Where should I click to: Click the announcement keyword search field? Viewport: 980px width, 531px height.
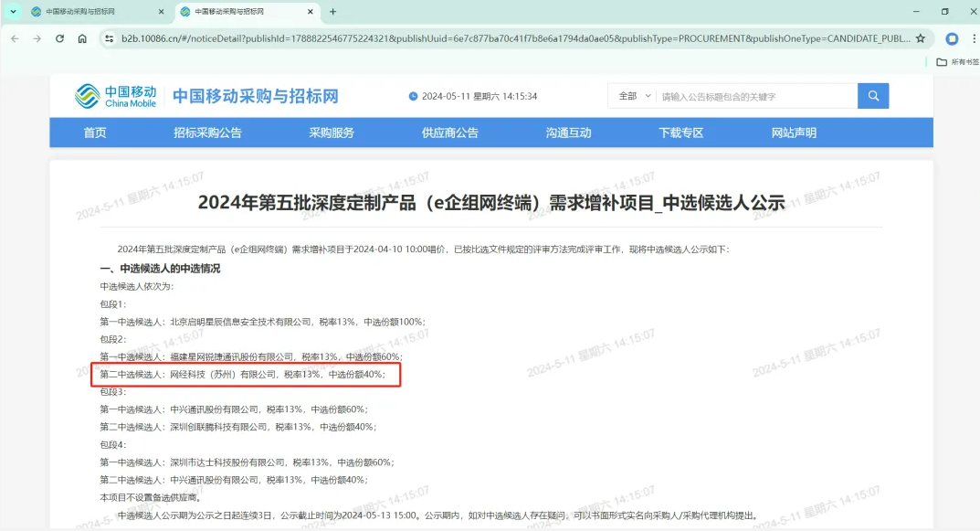(756, 96)
